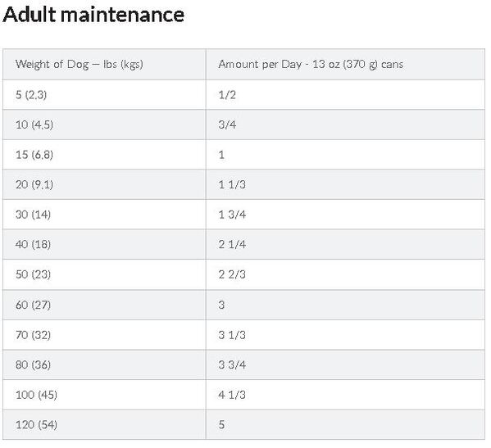Click the 60 (27) weight cell

(x=104, y=305)
